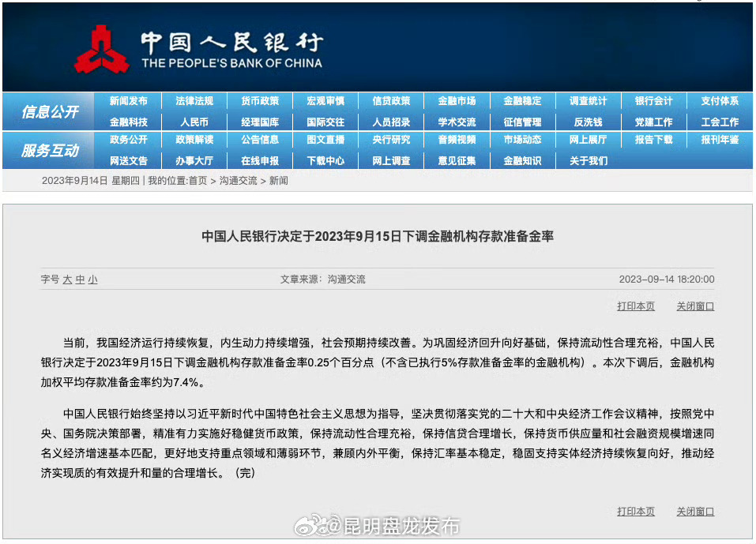This screenshot has width=756, height=544.
Task: Select 人民币 in navigation
Action: tap(194, 122)
